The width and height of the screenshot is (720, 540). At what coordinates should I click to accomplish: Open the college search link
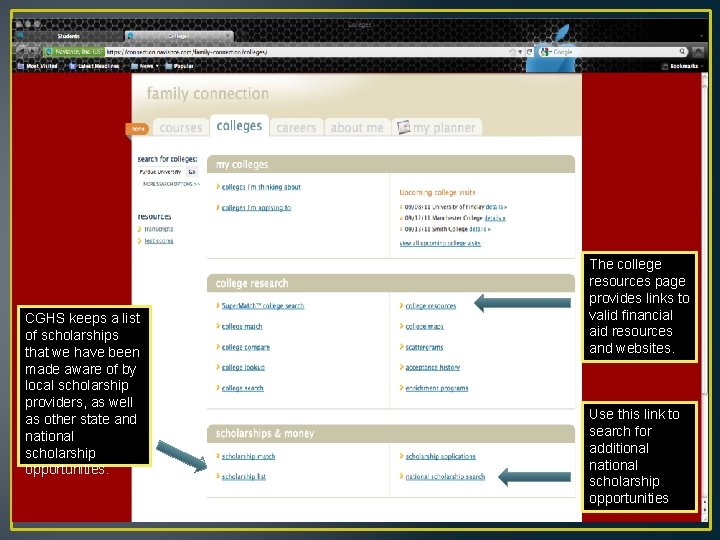[x=242, y=388]
